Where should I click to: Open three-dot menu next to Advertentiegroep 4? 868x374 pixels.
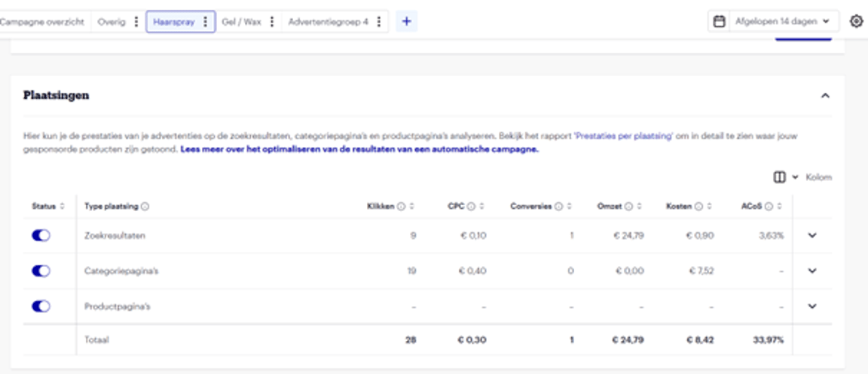click(x=379, y=22)
